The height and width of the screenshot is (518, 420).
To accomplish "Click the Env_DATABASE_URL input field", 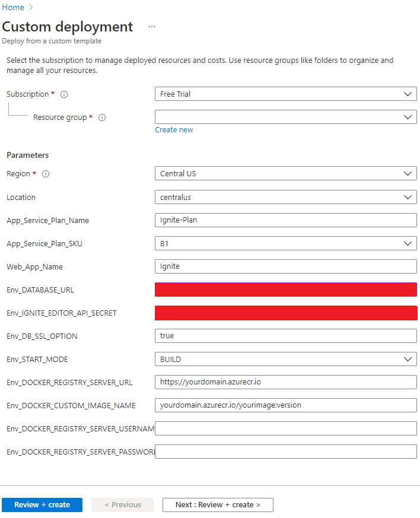I will click(x=285, y=290).
